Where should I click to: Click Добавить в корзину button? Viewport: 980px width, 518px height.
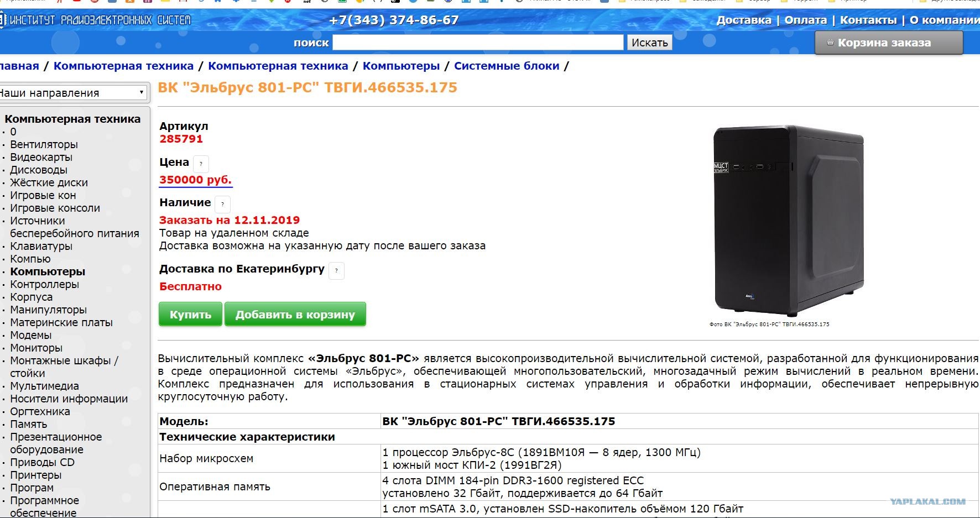click(295, 314)
